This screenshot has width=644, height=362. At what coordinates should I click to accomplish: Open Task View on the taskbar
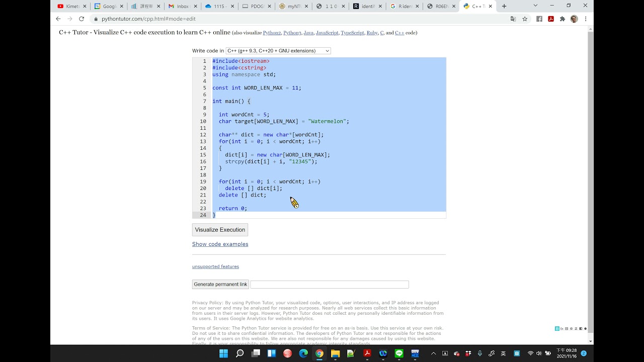click(x=256, y=353)
